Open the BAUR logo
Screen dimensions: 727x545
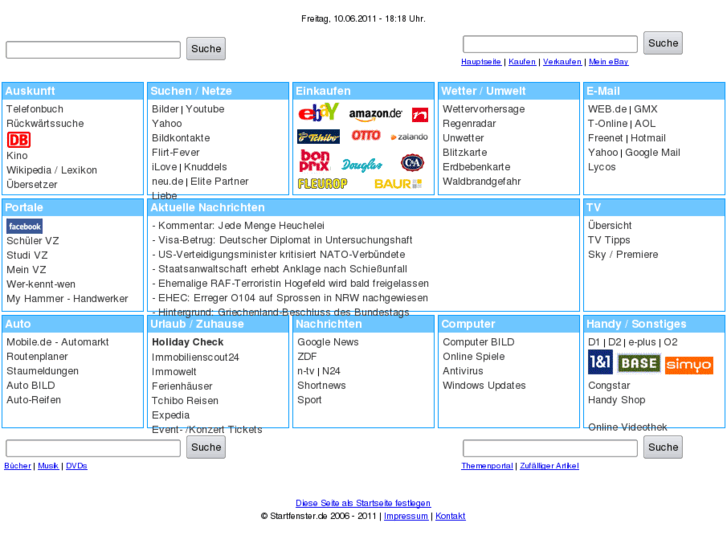(398, 184)
